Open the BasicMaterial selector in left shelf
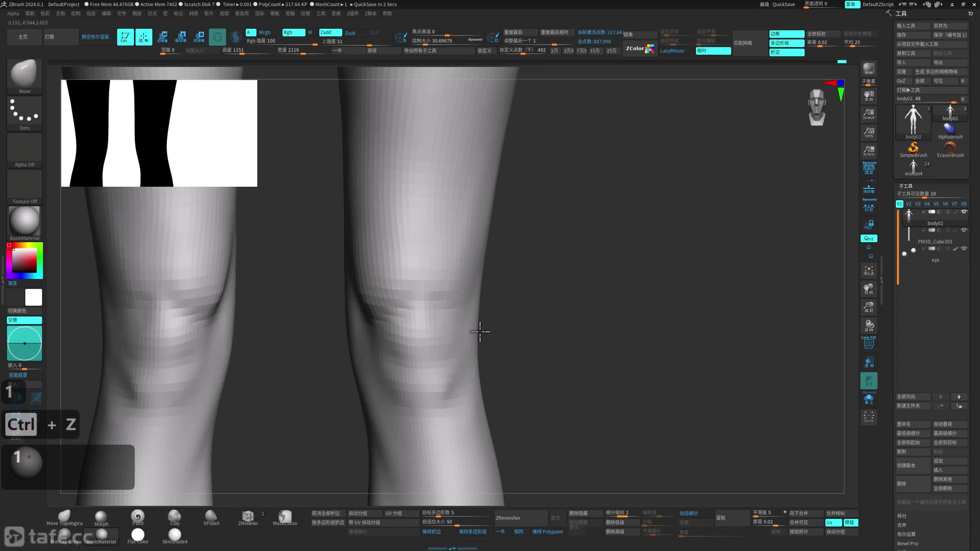The width and height of the screenshot is (980, 551). (x=24, y=224)
